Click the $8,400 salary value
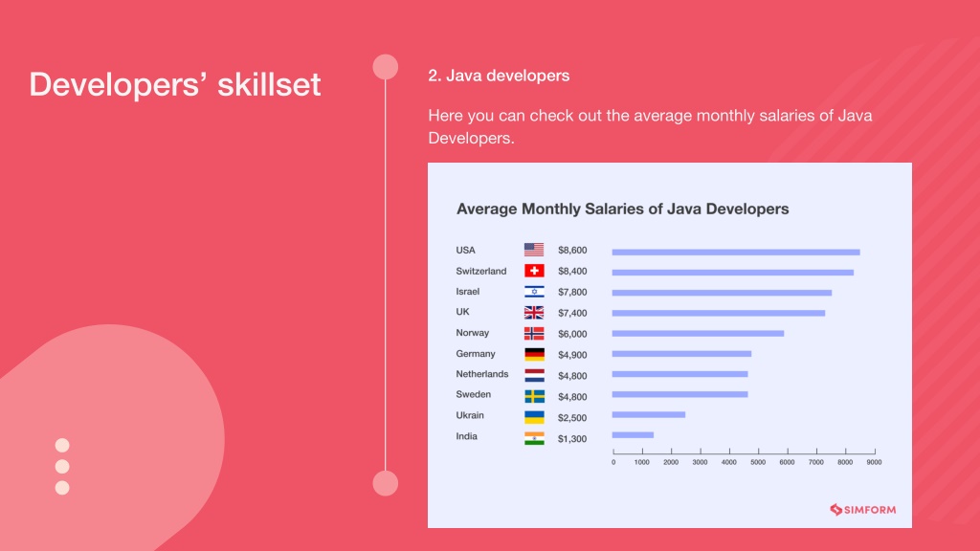Image resolution: width=980 pixels, height=551 pixels. [x=572, y=271]
